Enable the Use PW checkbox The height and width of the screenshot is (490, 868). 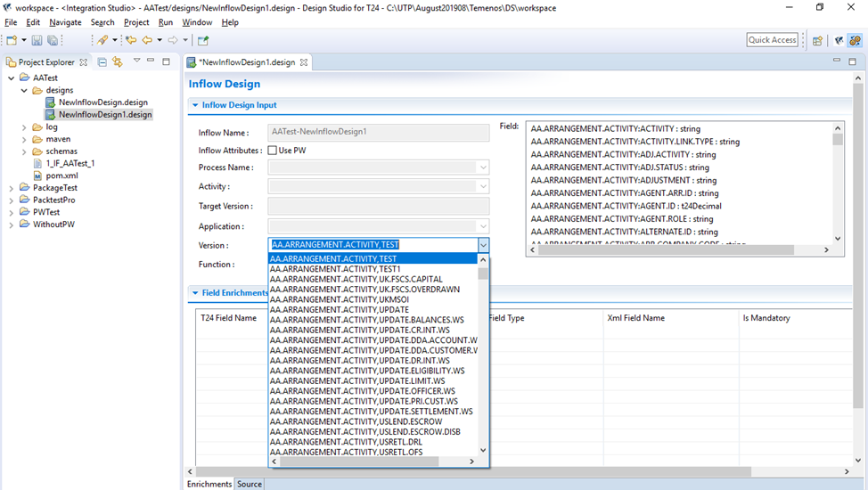click(273, 151)
